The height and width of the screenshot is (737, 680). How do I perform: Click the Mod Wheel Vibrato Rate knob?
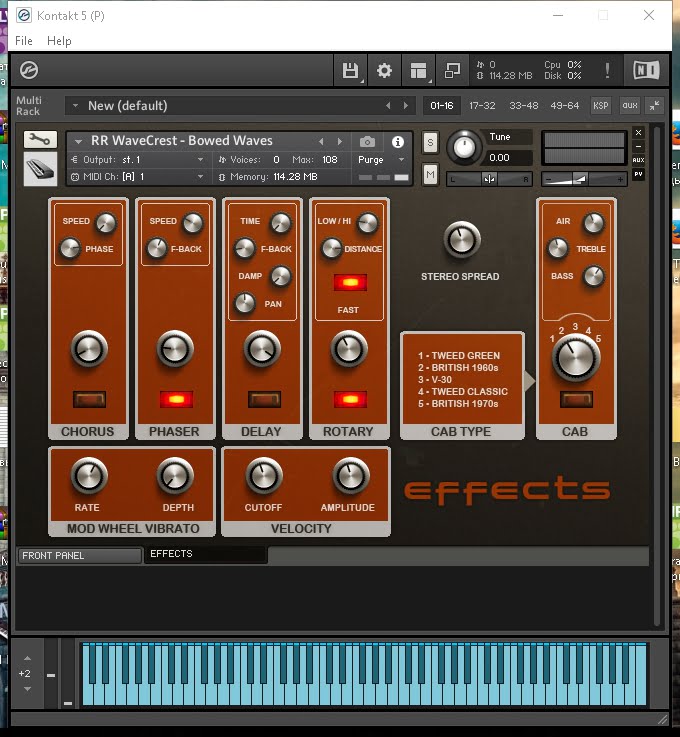[x=89, y=476]
